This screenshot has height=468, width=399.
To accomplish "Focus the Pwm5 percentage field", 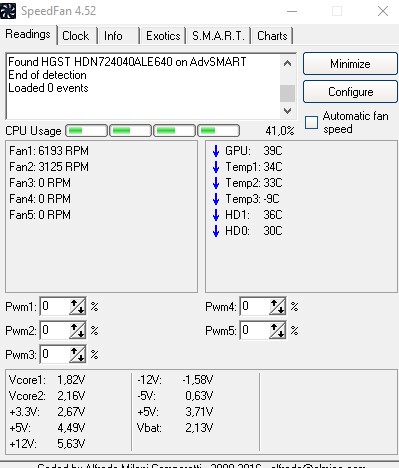I will pos(255,330).
